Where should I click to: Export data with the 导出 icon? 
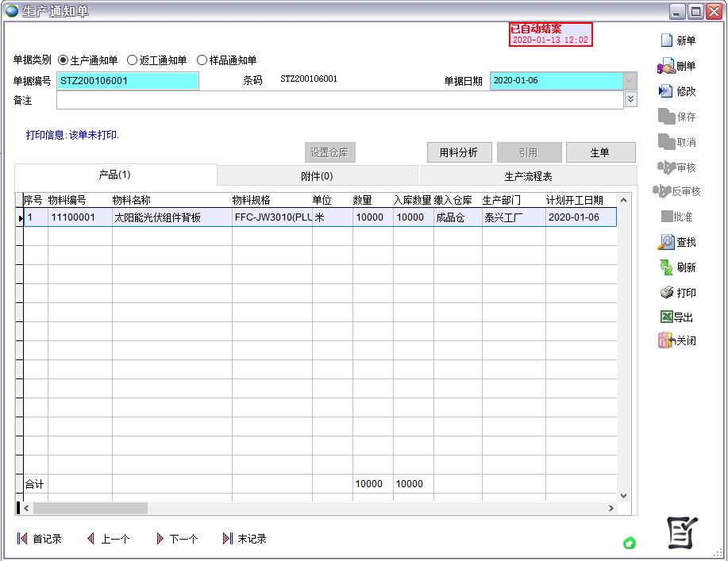667,317
